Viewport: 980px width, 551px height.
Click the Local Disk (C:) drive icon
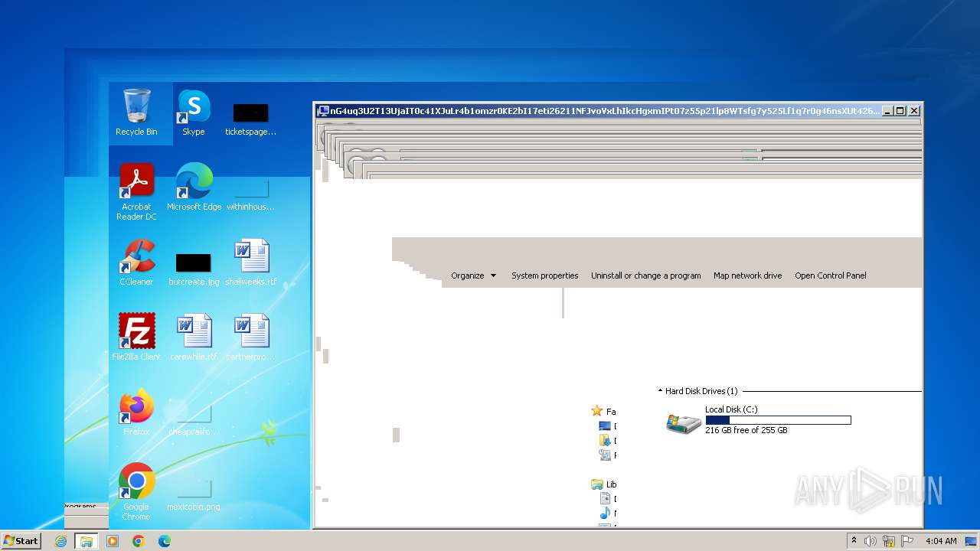click(683, 422)
